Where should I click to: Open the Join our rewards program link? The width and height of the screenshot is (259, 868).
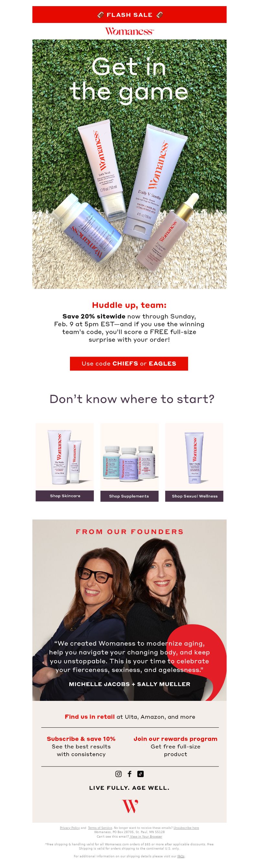[175, 739]
